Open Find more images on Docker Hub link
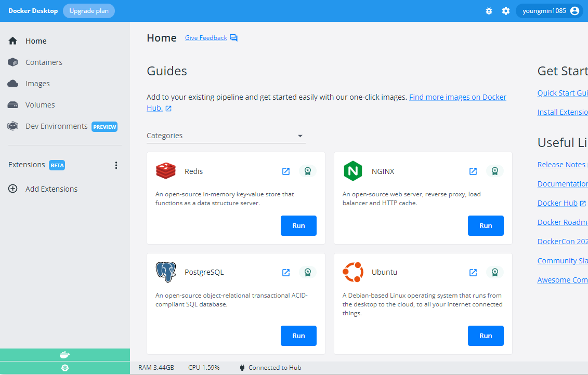This screenshot has width=588, height=375. pos(458,97)
